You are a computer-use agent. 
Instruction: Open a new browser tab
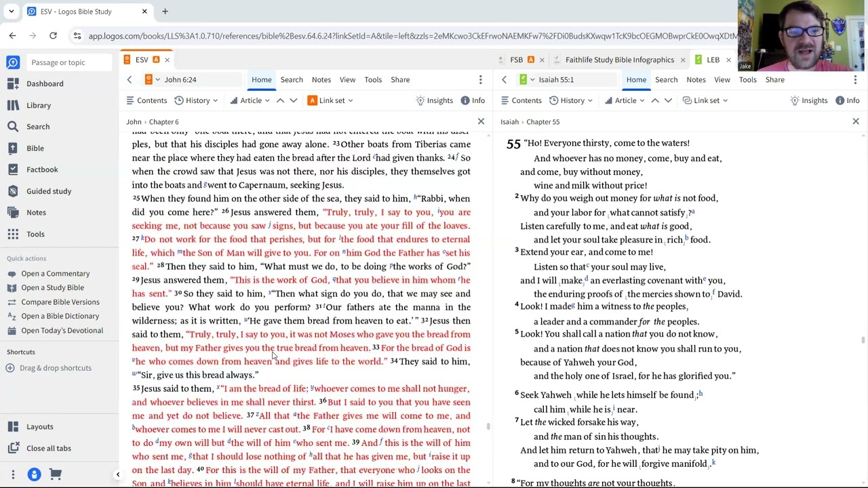click(x=165, y=12)
